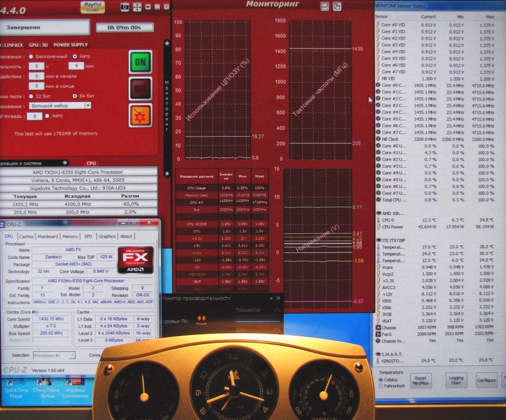Image resolution: width=506 pixels, height=420 pixels.
Task: Select the Fan5 sensor row
Action: coord(435,334)
